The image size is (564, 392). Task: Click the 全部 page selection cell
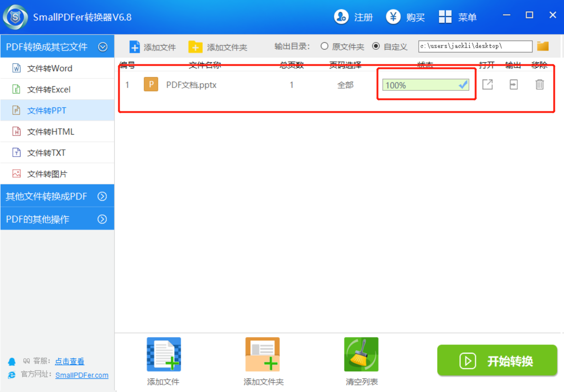345,85
